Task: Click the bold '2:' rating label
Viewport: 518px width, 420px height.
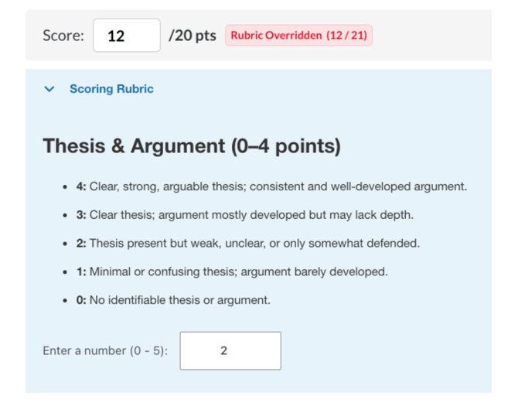Action: pyautogui.click(x=80, y=243)
